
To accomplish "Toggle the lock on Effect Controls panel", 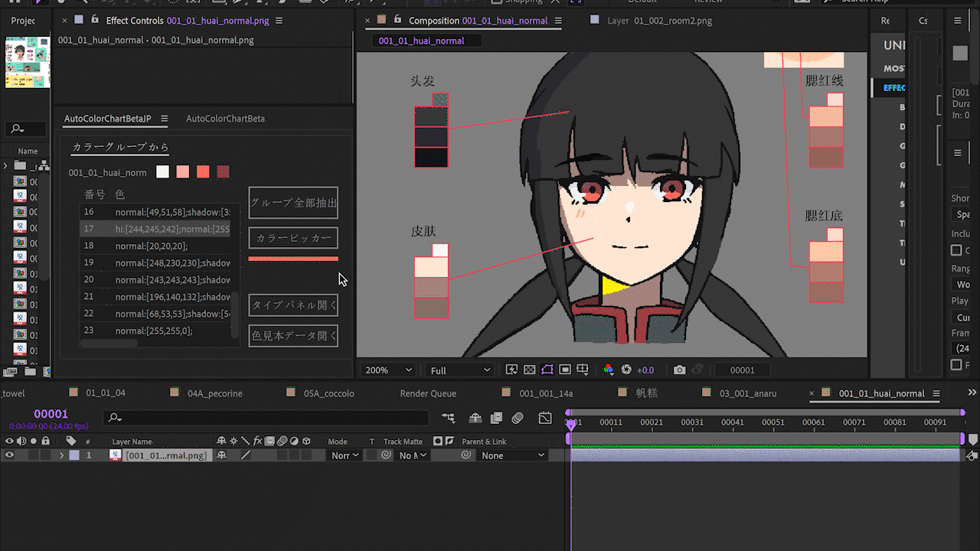I will click(x=94, y=21).
